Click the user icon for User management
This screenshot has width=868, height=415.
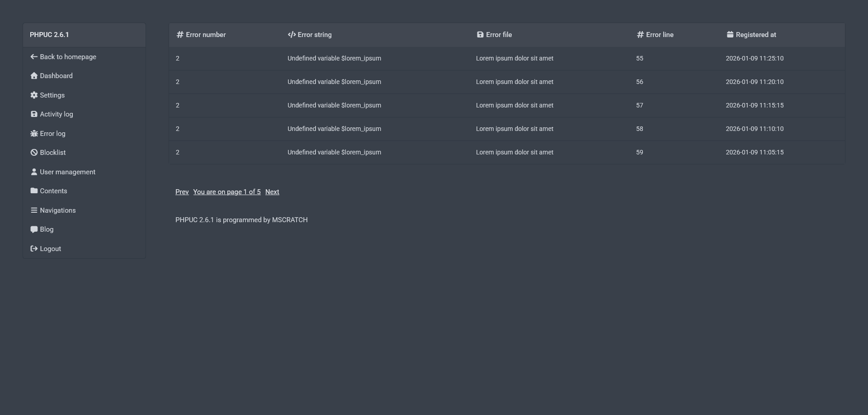pos(34,172)
